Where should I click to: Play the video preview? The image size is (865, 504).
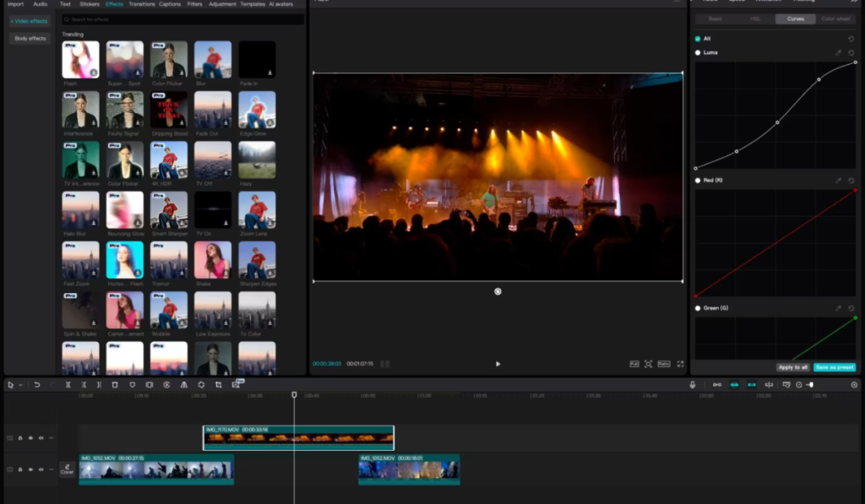[498, 364]
